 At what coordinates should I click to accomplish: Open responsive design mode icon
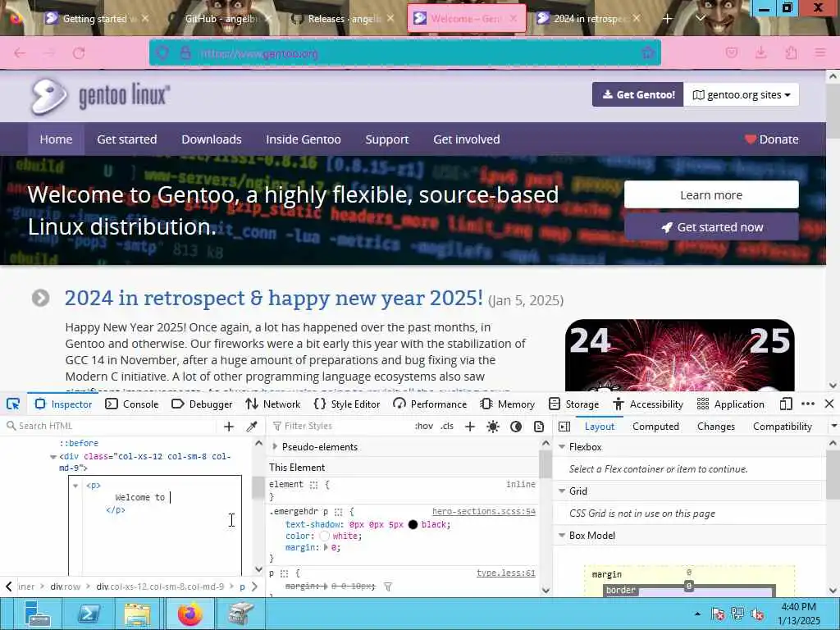[x=785, y=404]
